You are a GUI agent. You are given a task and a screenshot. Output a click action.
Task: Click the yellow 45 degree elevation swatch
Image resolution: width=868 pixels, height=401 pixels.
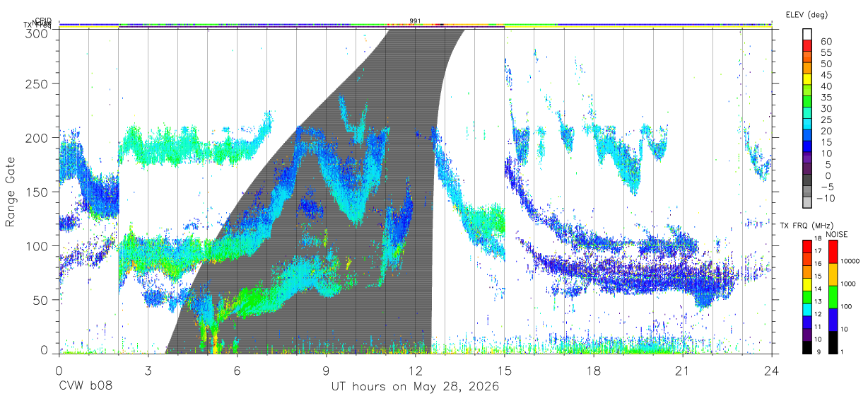pos(807,79)
